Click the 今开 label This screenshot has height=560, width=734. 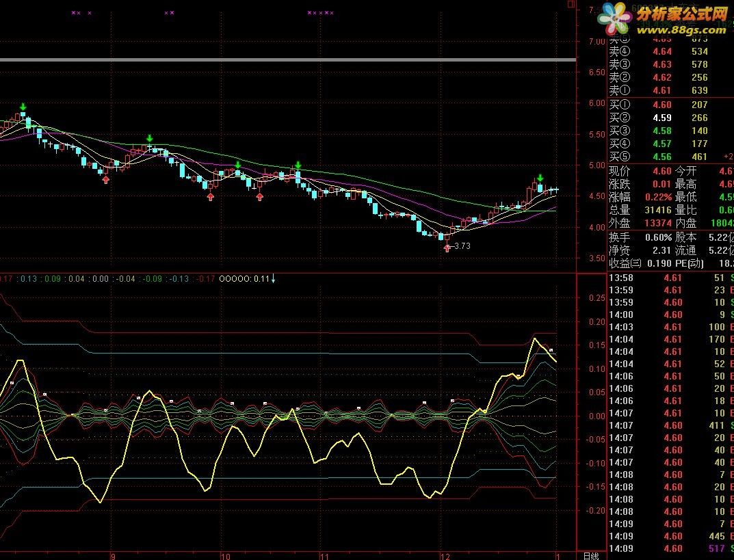pos(686,171)
